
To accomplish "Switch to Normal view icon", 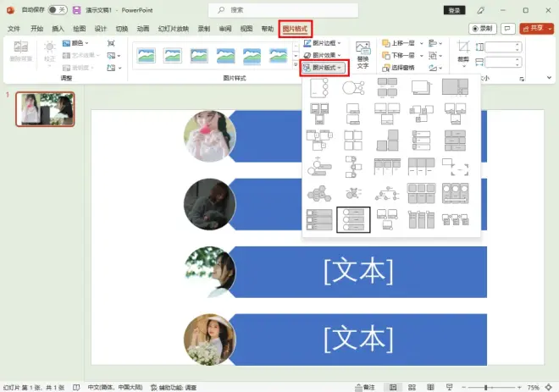I will click(x=393, y=387).
